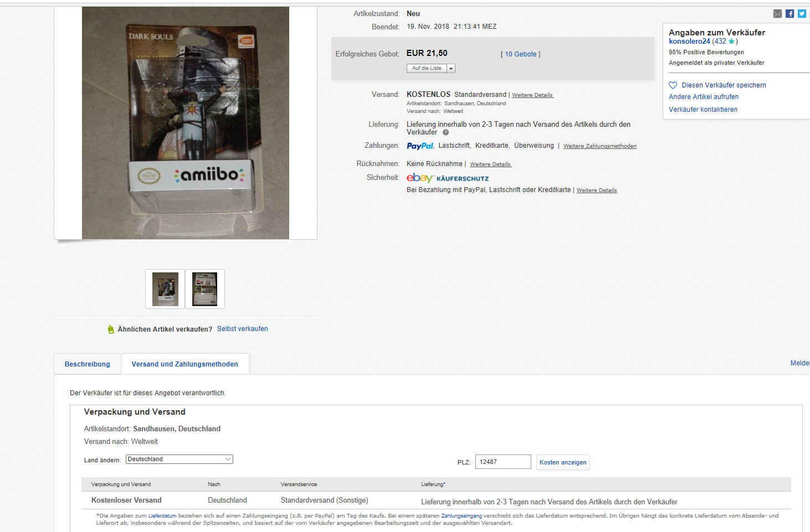Open the dropdown arrow beside Auf die Liste
The width and height of the screenshot is (810, 532).
[x=451, y=69]
